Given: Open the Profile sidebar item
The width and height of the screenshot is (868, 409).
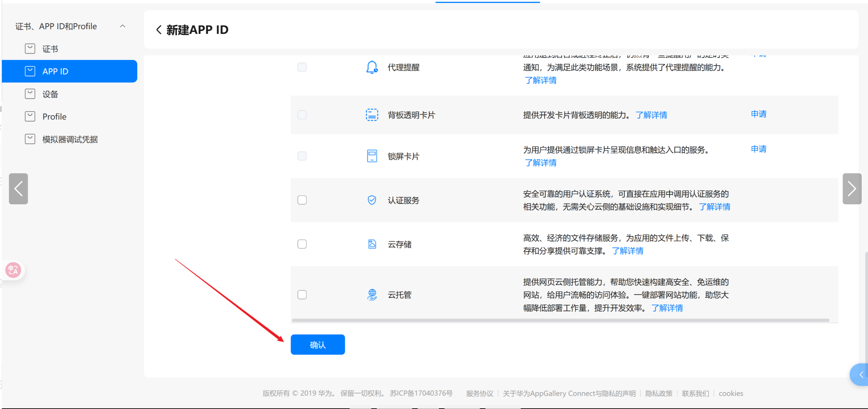Looking at the screenshot, I should click(54, 116).
